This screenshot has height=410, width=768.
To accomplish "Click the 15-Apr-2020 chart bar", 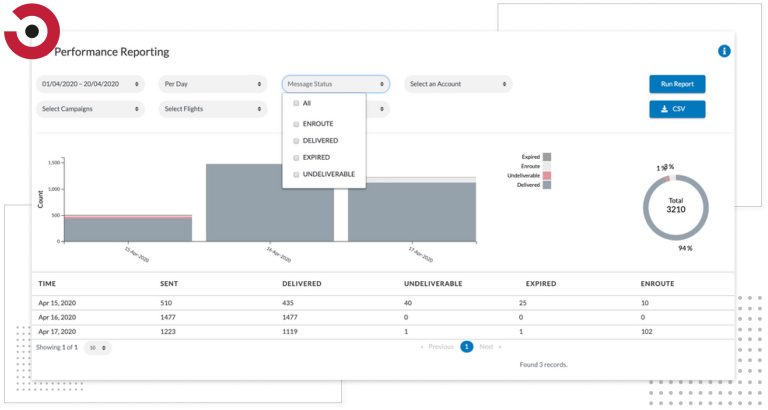I will pos(128,228).
